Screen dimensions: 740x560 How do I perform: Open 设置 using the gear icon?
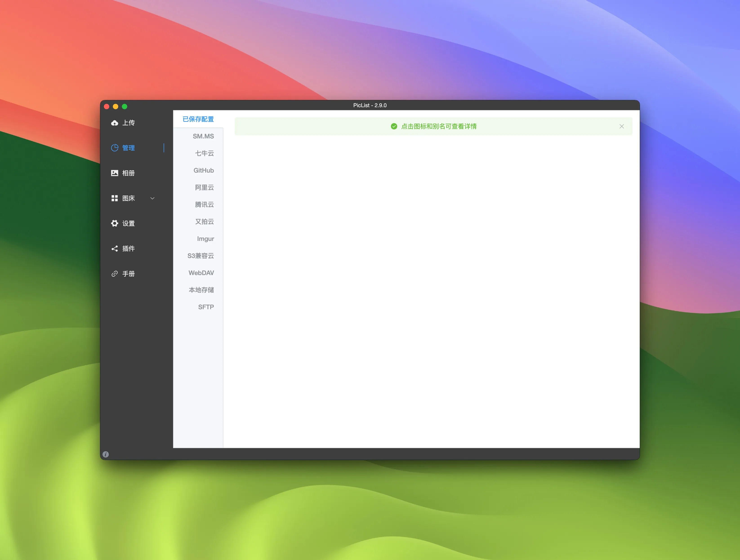pos(114,223)
